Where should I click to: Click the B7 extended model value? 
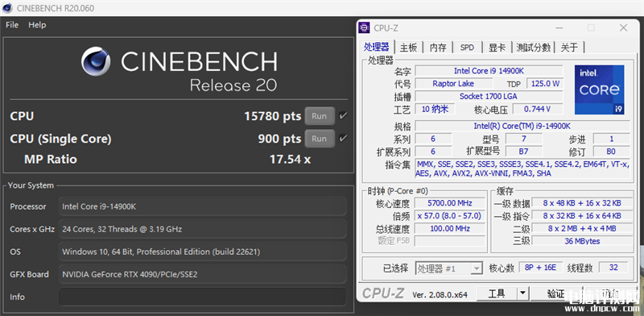(x=524, y=152)
